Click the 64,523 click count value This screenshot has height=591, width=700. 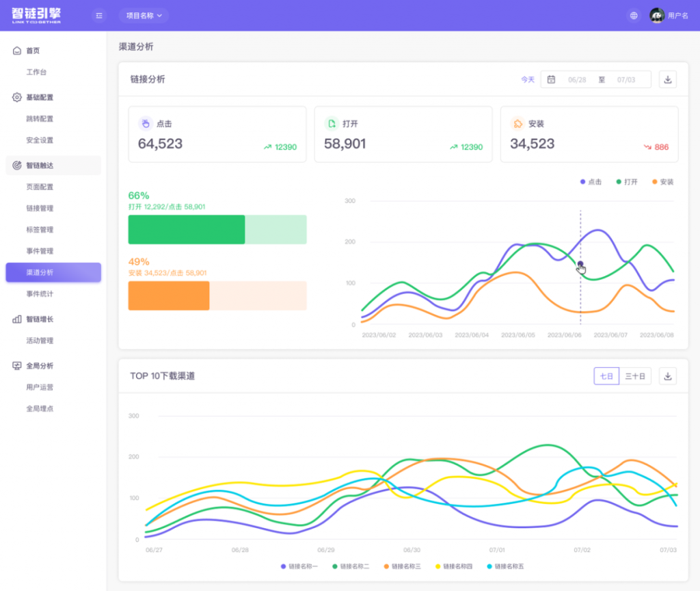[160, 144]
